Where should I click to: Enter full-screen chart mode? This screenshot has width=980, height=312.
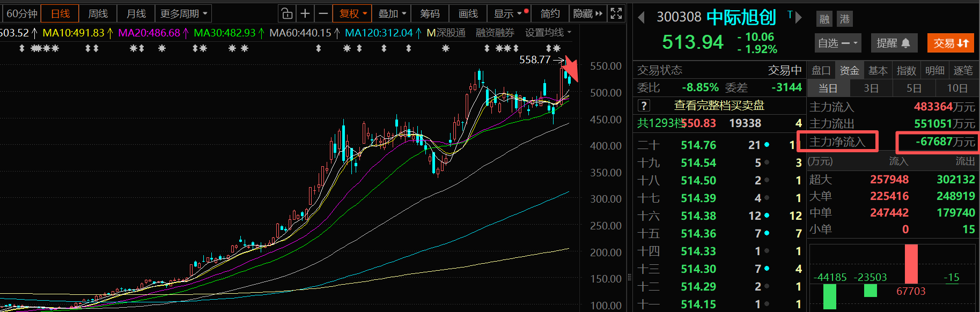(x=616, y=13)
